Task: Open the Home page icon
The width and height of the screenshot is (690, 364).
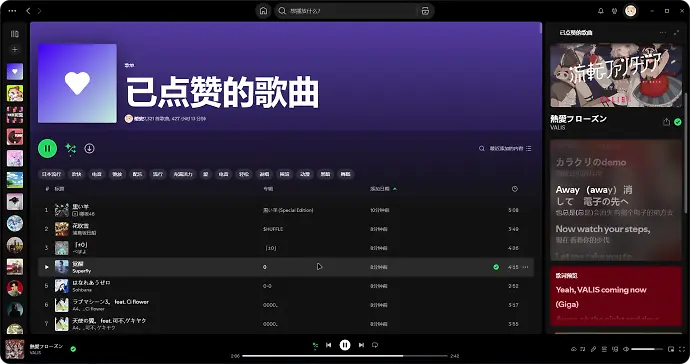Action: (x=263, y=11)
